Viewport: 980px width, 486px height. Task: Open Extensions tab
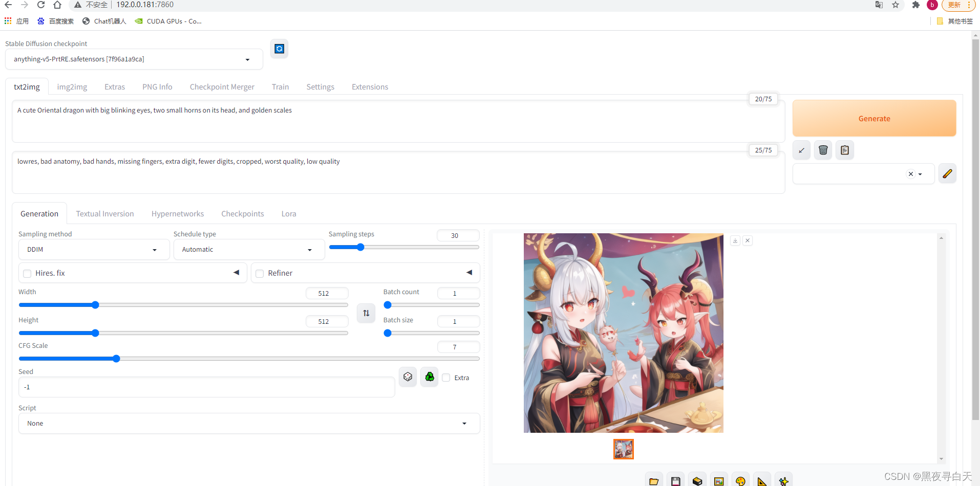pos(370,87)
